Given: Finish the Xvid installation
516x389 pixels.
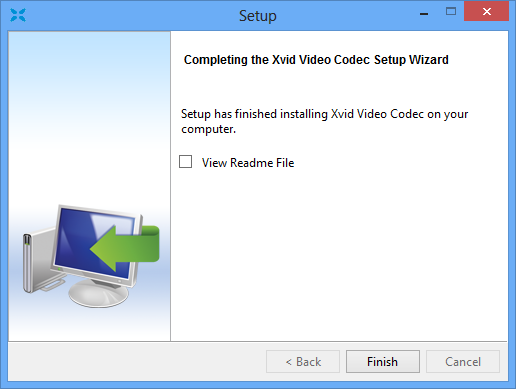Looking at the screenshot, I should [383, 361].
